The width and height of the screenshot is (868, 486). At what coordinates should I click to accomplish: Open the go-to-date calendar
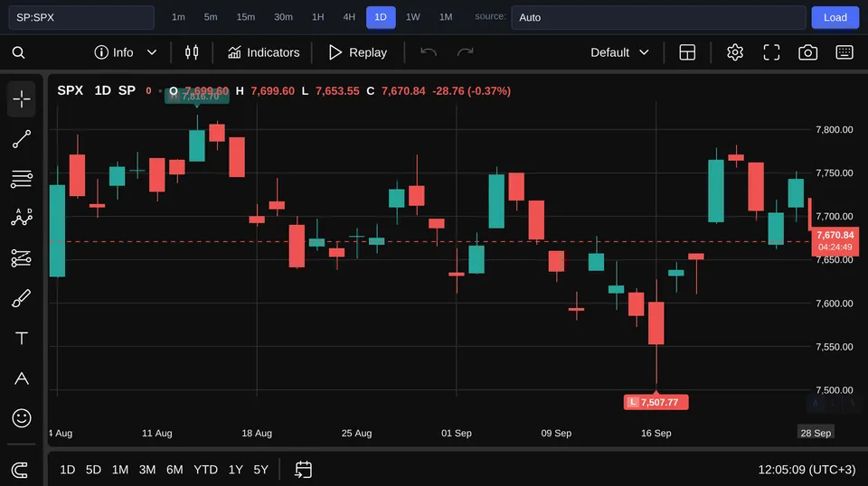pyautogui.click(x=304, y=470)
